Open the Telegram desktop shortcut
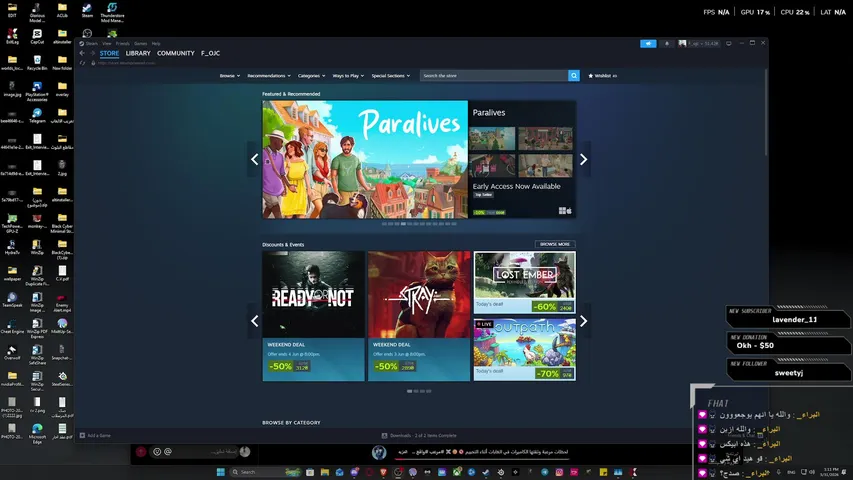This screenshot has height=480, width=853. tap(37, 115)
